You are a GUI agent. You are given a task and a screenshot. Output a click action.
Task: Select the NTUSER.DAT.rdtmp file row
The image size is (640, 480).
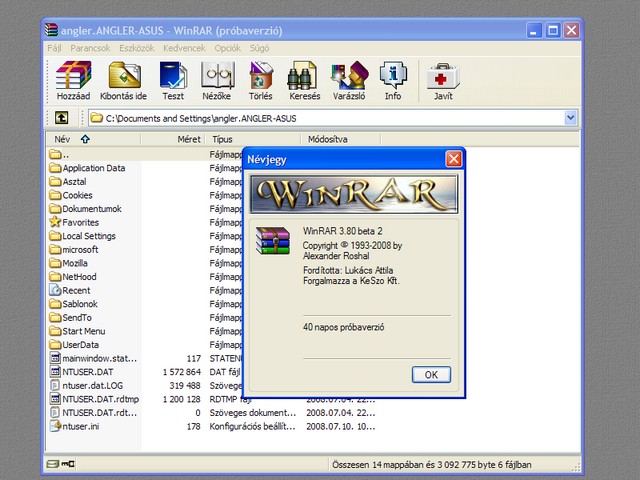pos(94,399)
